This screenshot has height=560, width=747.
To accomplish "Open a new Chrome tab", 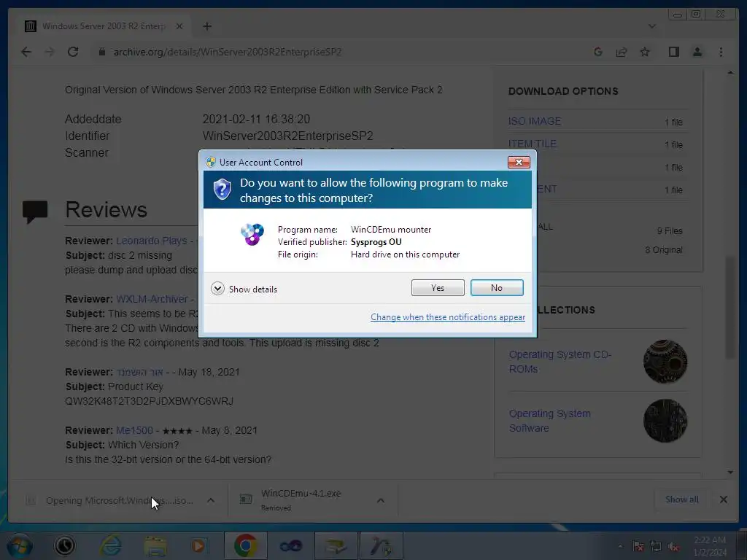I will point(206,26).
